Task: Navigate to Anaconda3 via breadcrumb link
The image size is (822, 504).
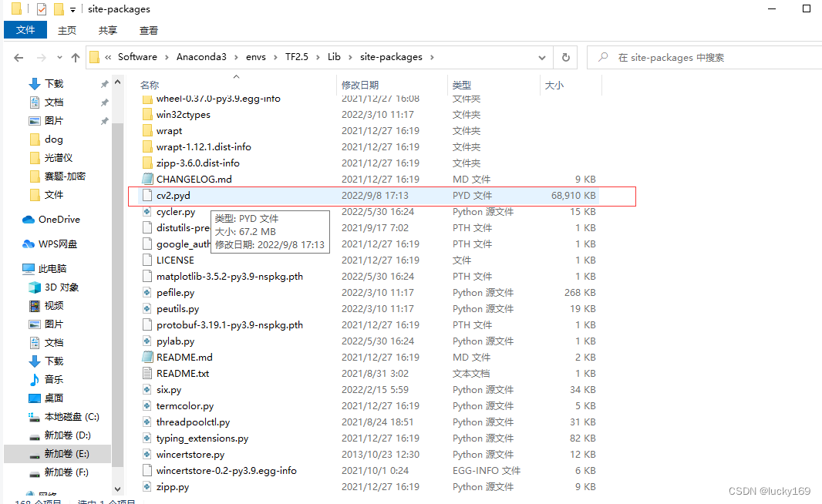Action: point(203,56)
